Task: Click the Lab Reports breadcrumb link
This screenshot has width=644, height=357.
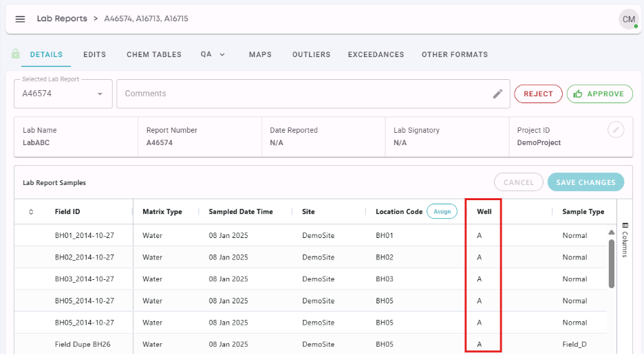Action: pyautogui.click(x=62, y=19)
